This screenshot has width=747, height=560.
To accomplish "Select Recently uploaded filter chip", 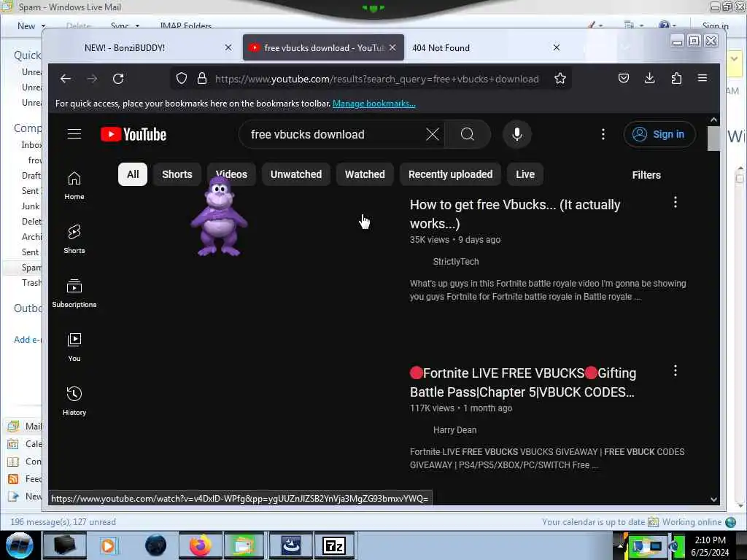I will click(451, 174).
